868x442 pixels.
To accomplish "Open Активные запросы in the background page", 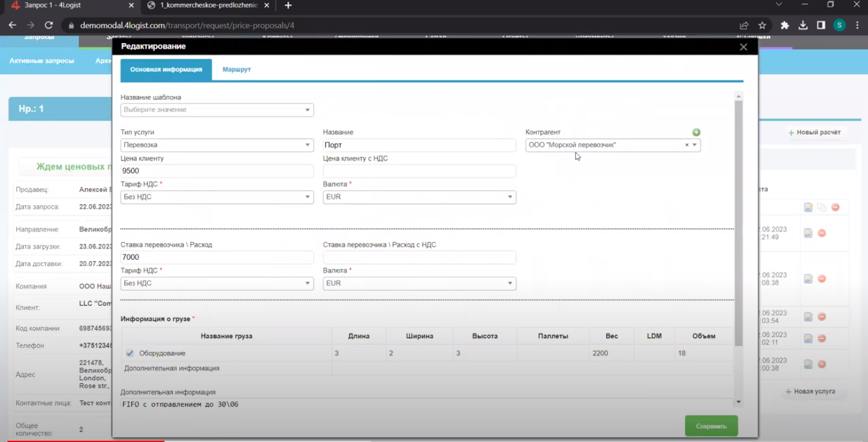I will (42, 61).
